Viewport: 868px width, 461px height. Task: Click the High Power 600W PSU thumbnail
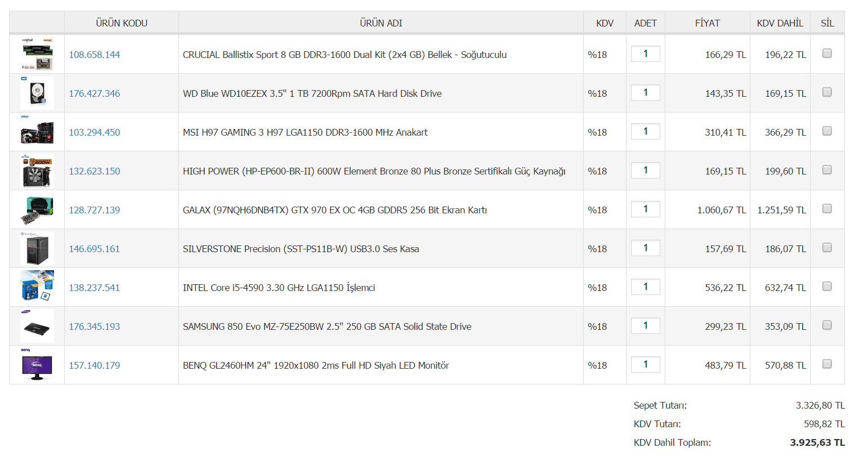(x=37, y=171)
